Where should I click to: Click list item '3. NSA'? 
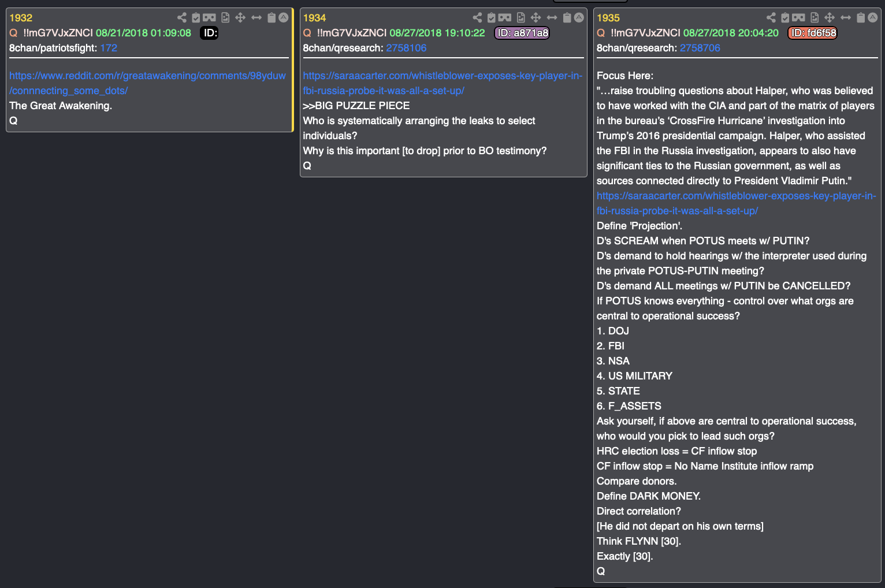pyautogui.click(x=613, y=361)
